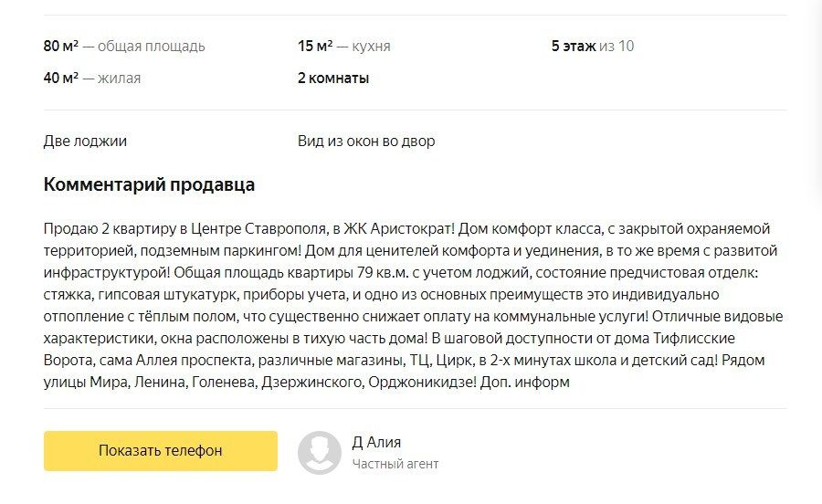
Task: Select the "80 м² — общая площадь" value
Action: [124, 46]
